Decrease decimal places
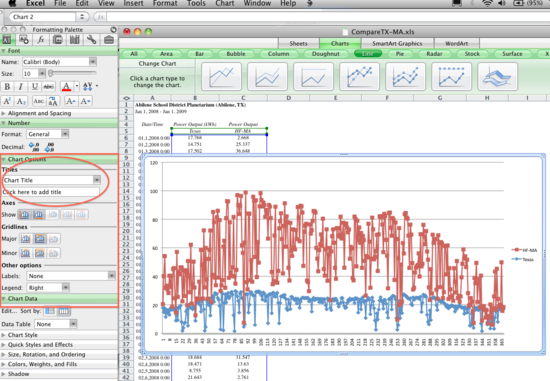 tap(50, 147)
